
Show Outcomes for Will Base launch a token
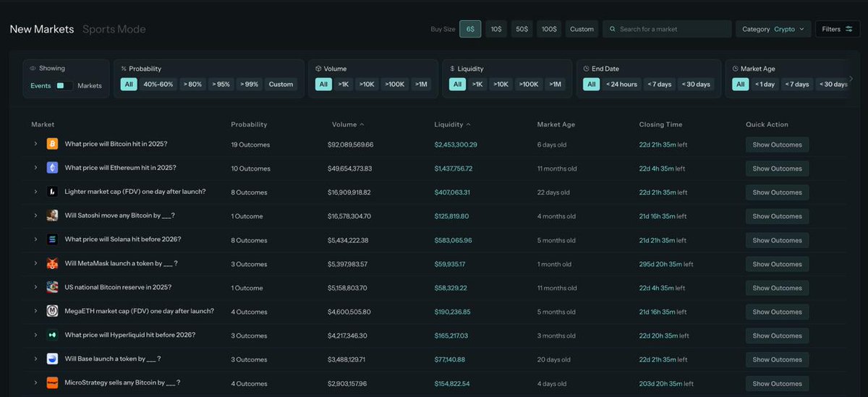777,359
